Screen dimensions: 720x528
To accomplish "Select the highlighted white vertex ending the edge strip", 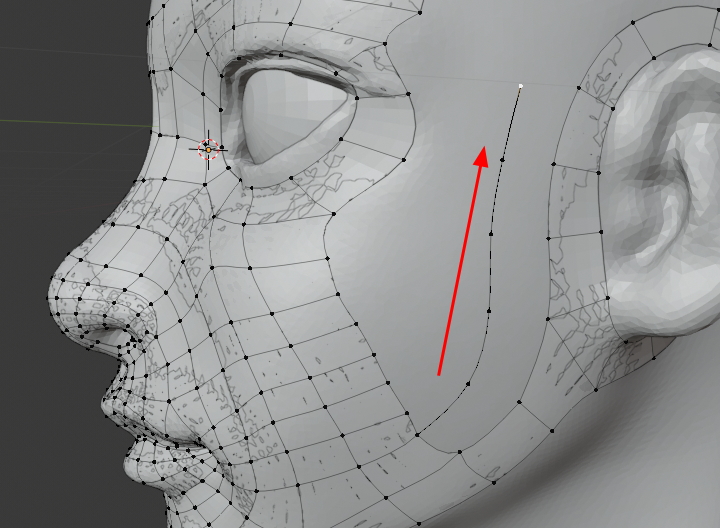I will pyautogui.click(x=521, y=86).
